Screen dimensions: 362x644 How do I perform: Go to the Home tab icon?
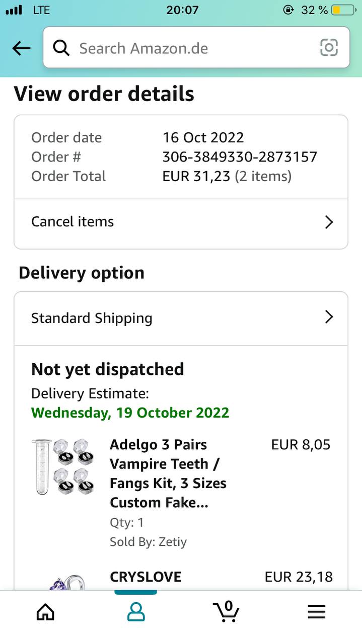[x=45, y=611]
